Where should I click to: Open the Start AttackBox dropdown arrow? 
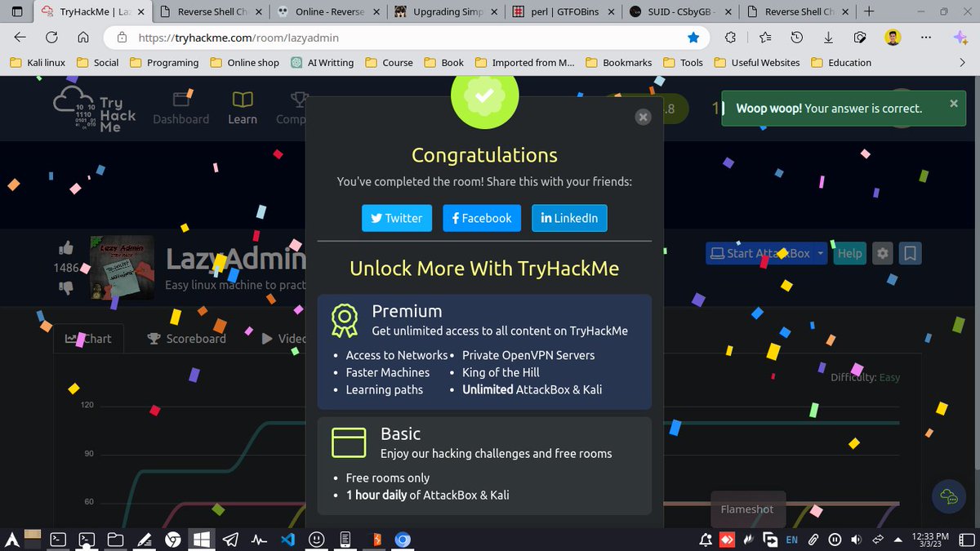pos(820,253)
